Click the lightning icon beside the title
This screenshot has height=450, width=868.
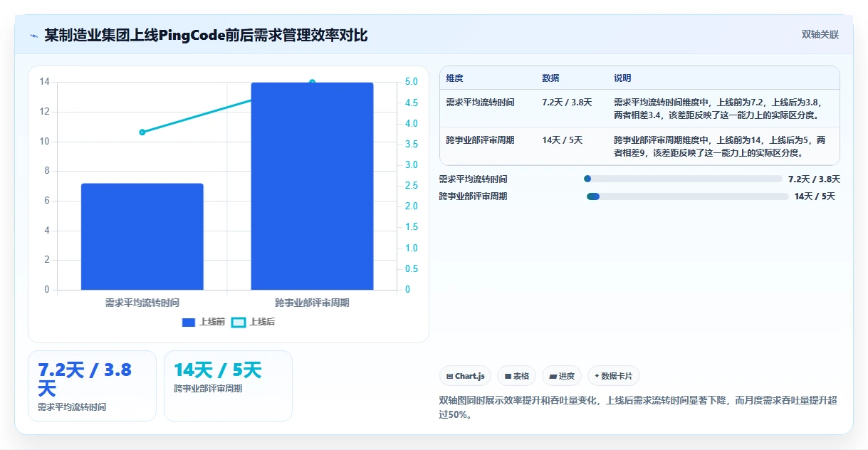33,35
